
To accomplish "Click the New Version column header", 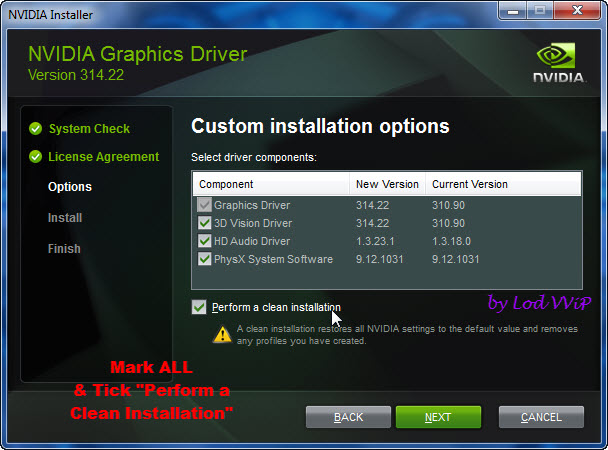I will coord(387,184).
